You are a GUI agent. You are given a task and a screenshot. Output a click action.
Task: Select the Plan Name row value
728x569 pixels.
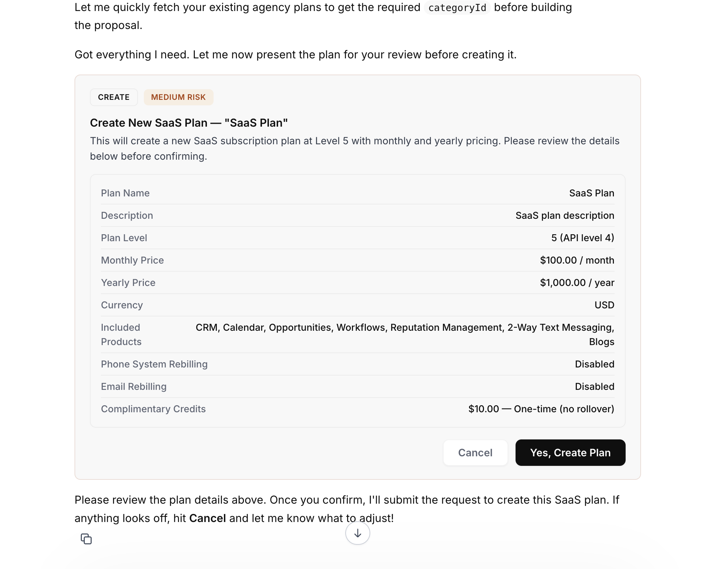[x=591, y=193]
